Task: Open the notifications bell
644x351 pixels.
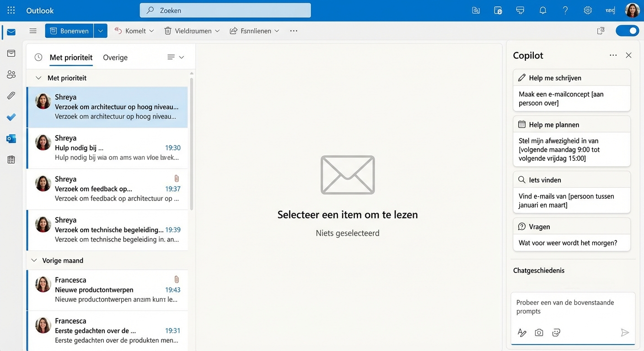Action: 543,10
